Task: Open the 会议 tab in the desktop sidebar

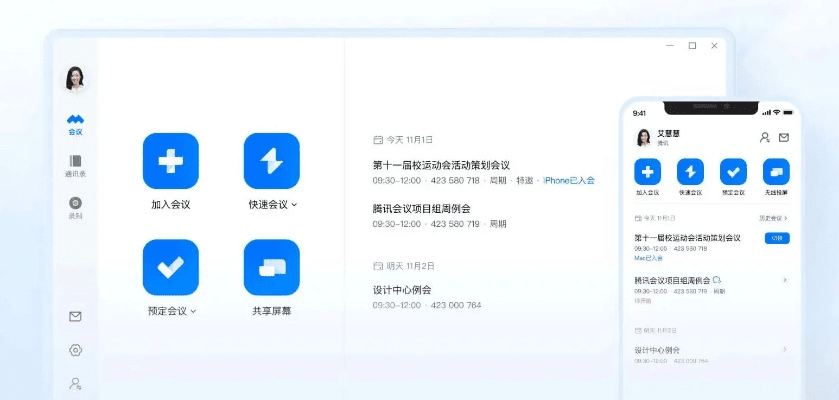Action: pyautogui.click(x=75, y=125)
